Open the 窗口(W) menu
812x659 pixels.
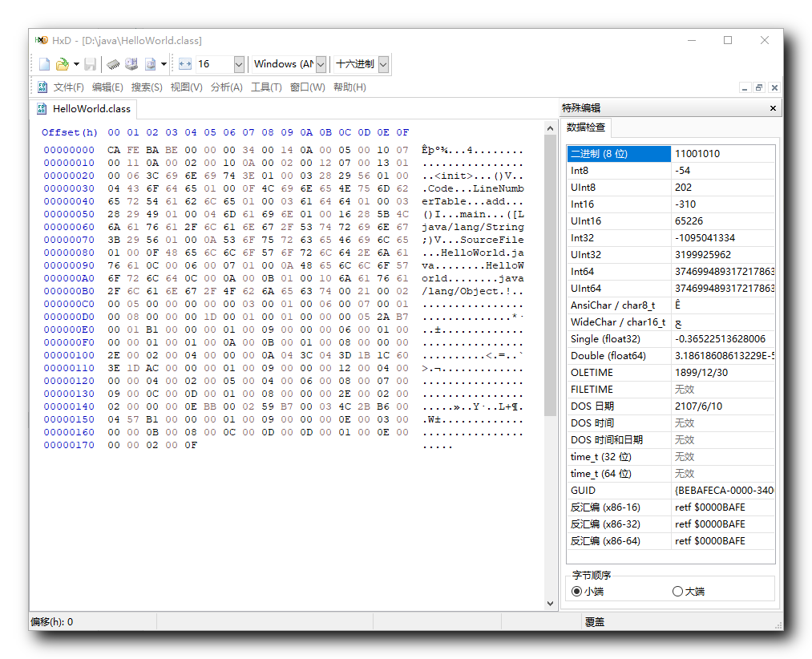[308, 87]
